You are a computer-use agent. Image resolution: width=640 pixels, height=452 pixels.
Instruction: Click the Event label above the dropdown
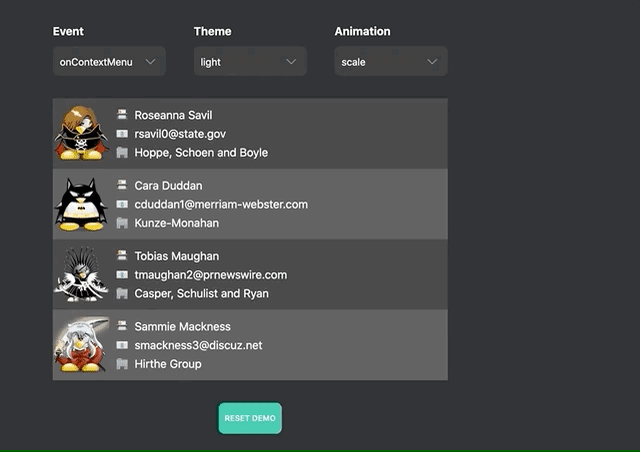pos(68,31)
